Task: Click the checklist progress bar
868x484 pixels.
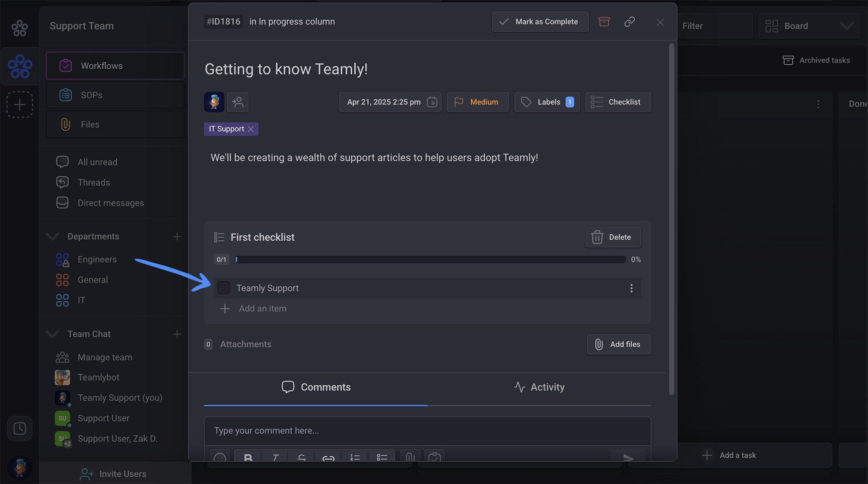Action: pos(430,259)
